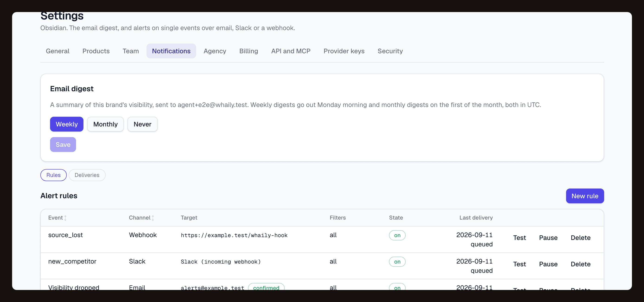644x302 pixels.
Task: Test the source_lost webhook rule
Action: 520,238
